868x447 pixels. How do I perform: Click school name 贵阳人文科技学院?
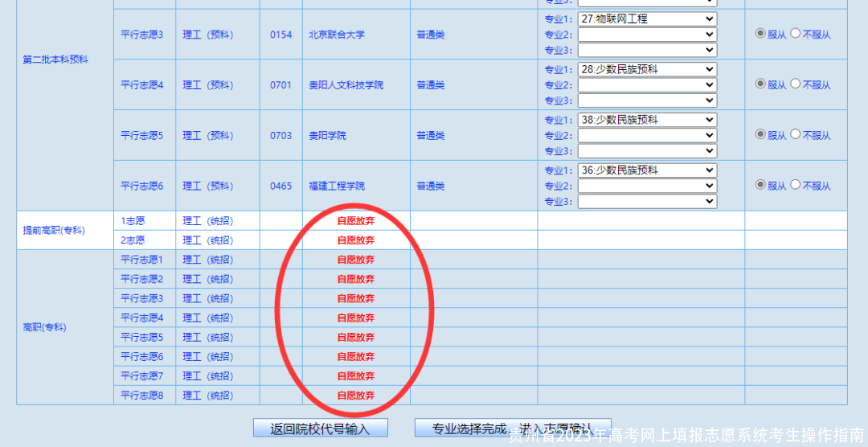click(346, 84)
